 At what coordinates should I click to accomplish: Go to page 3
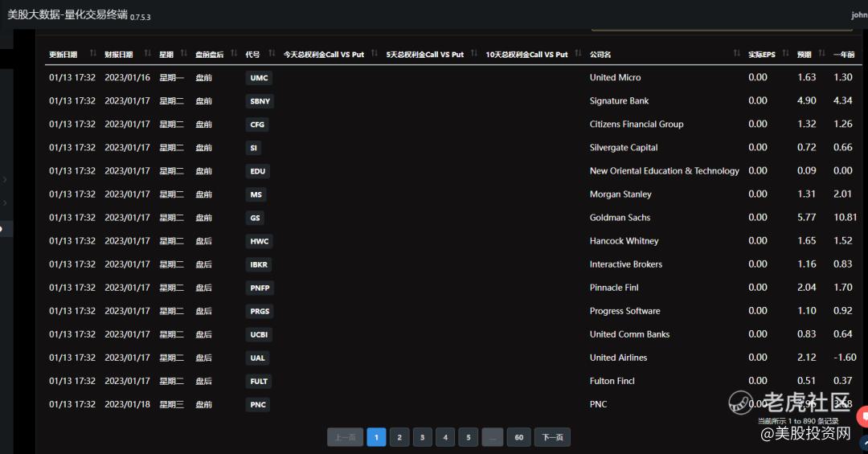click(x=423, y=437)
